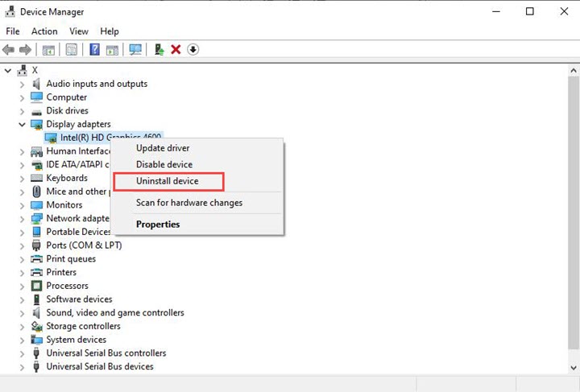Screen dimensions: 580x392
Task: Show or hide the console tree icon
Action: [x=48, y=50]
